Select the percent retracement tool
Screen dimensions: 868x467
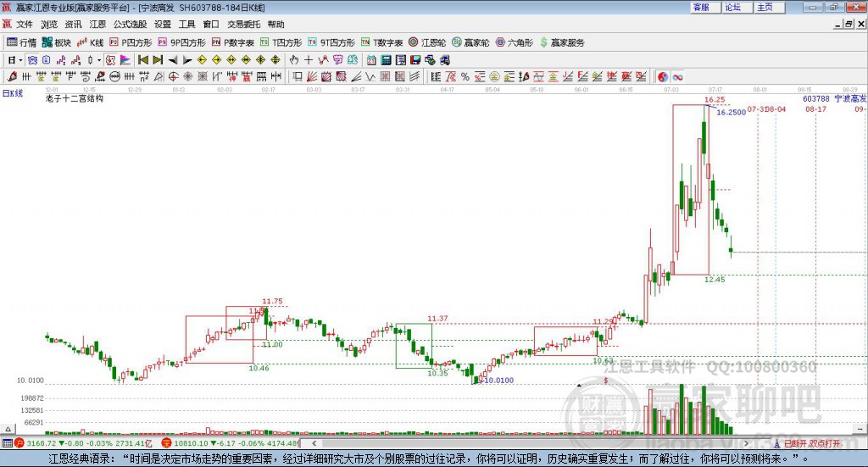tap(465, 77)
